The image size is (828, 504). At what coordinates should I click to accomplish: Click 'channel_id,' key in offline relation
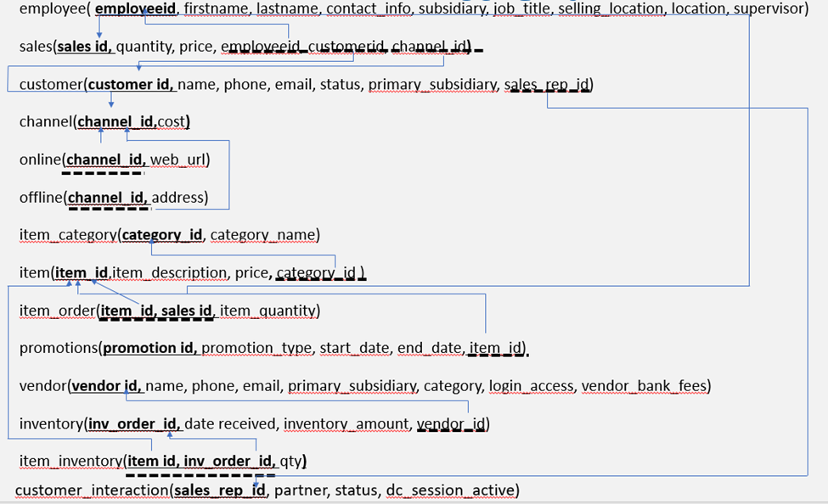click(108, 198)
